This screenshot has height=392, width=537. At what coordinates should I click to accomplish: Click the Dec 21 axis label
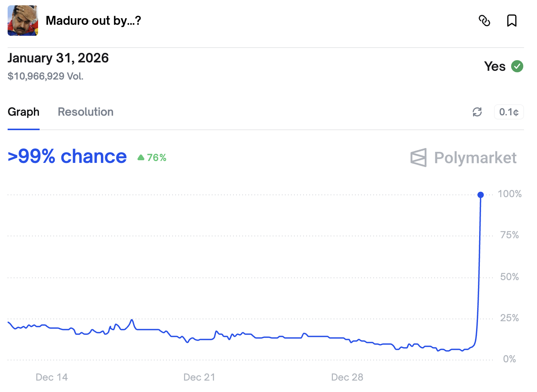(199, 377)
